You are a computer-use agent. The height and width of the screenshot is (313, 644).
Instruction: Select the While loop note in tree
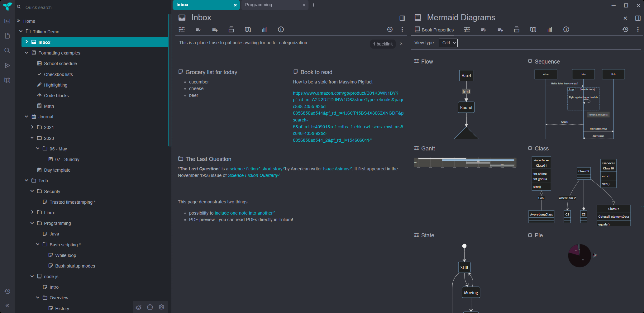tap(65, 255)
